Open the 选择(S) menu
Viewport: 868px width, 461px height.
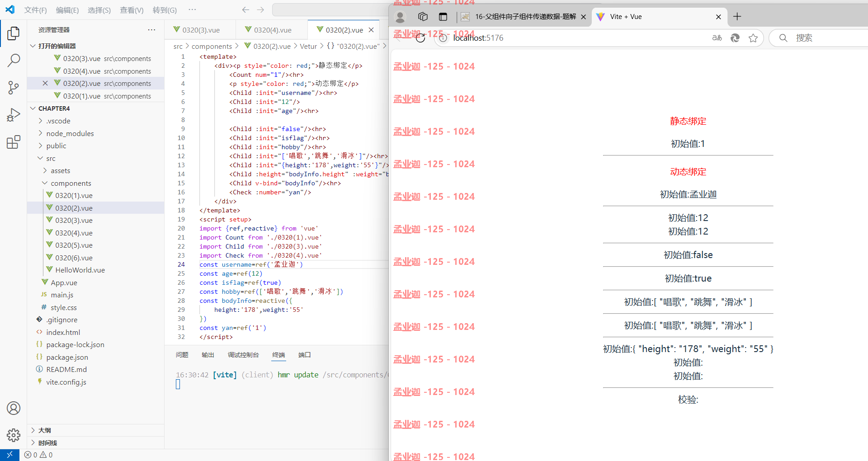coord(99,10)
